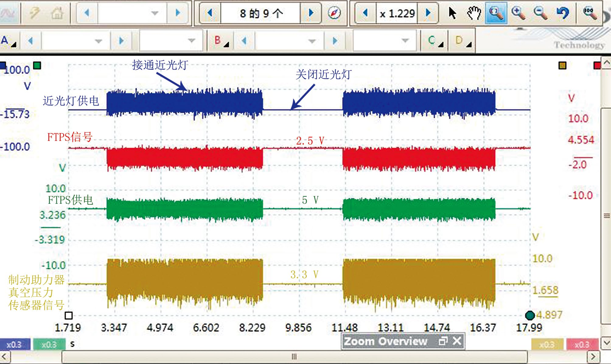Click the white time ruler handle
Image resolution: width=611 pixels, height=364 pixels.
pos(69,315)
